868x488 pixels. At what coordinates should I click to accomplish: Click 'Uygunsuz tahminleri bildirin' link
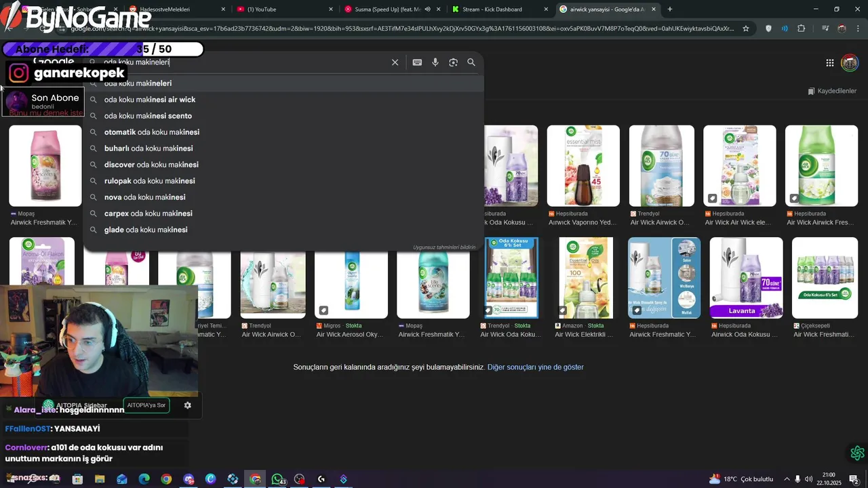(444, 247)
